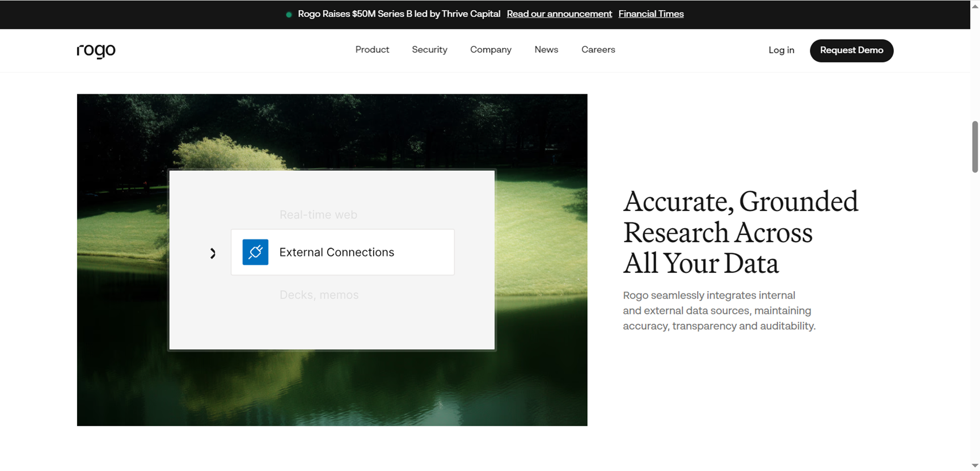Click the Rogo seamlessly integrates paragraph

coord(719,310)
